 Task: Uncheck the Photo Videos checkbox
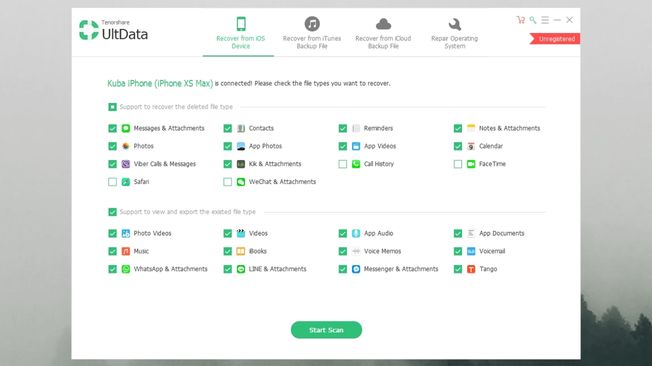click(x=112, y=233)
